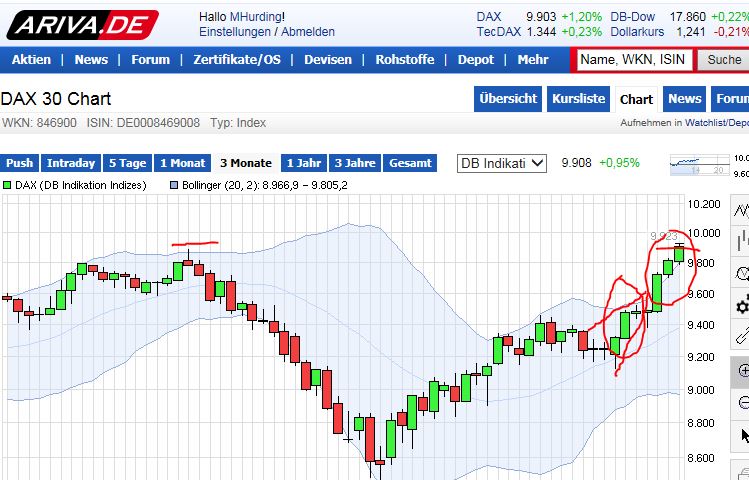
Task: Select the Push timeframe button
Action: [x=20, y=163]
